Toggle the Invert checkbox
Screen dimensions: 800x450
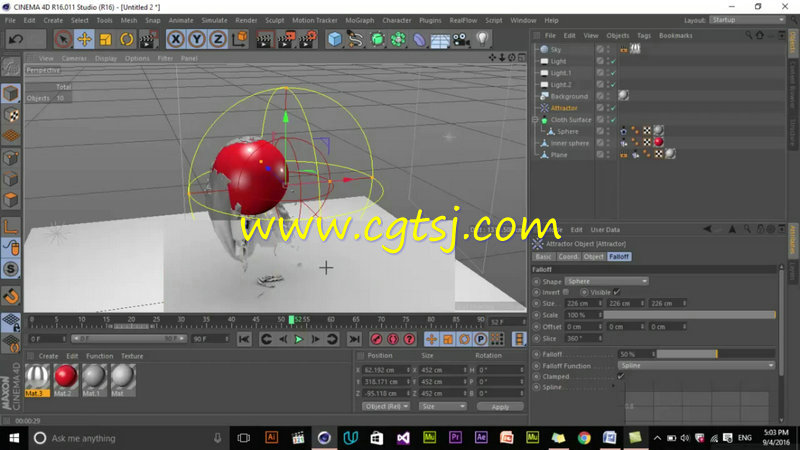point(566,292)
